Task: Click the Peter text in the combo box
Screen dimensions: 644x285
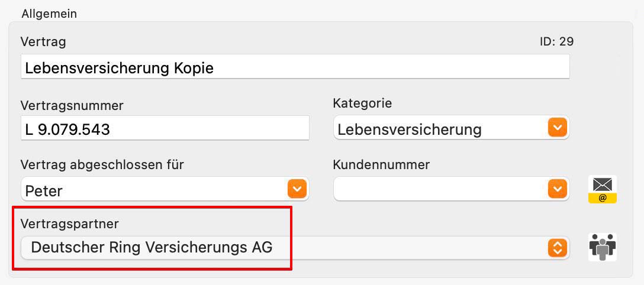Action: [x=44, y=190]
